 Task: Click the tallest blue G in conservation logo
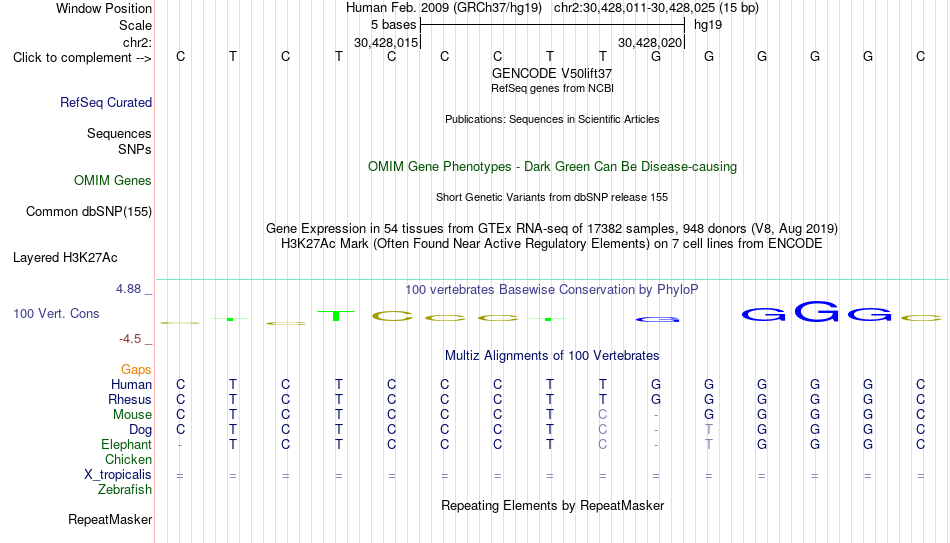coord(816,311)
